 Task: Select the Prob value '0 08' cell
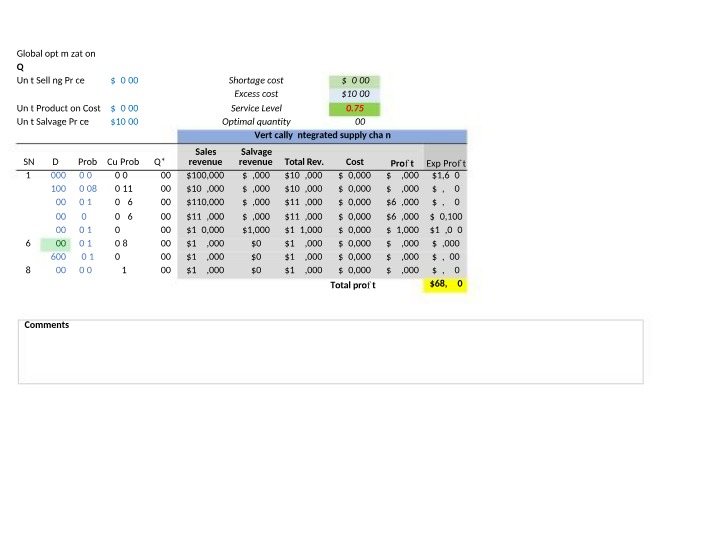88,189
